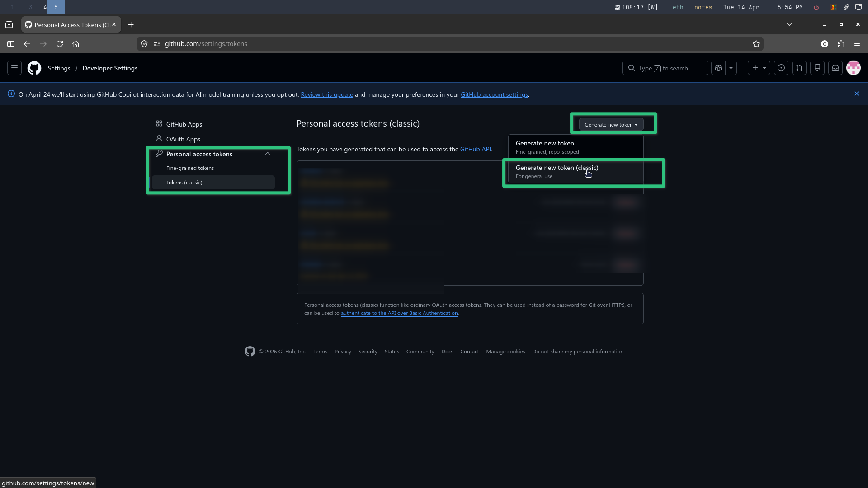Select Fine-grained tokens in sidebar
Screen dimensions: 868x488
point(190,168)
